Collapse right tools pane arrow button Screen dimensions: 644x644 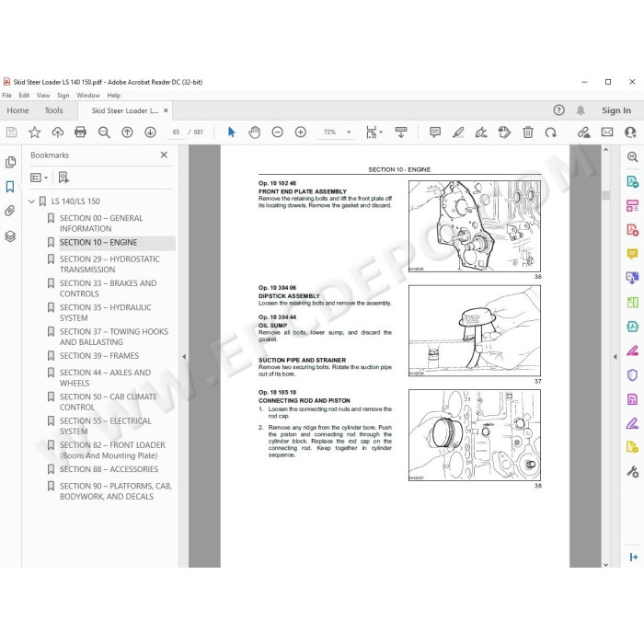pyautogui.click(x=633, y=557)
